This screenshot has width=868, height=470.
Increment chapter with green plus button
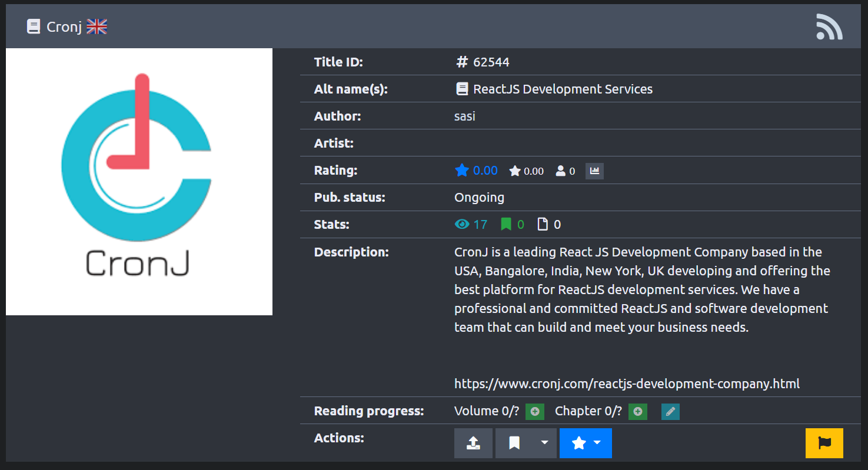point(637,412)
